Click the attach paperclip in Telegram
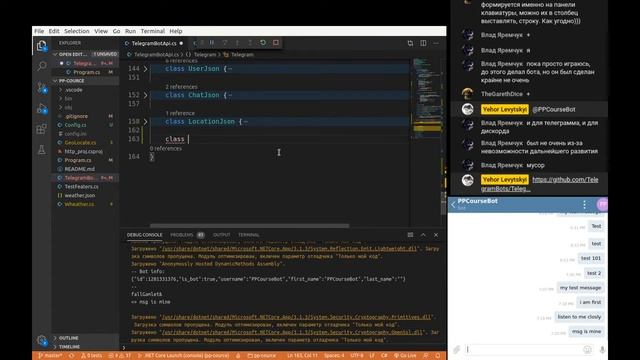Screen dimensions: 640x360 coord(456,349)
